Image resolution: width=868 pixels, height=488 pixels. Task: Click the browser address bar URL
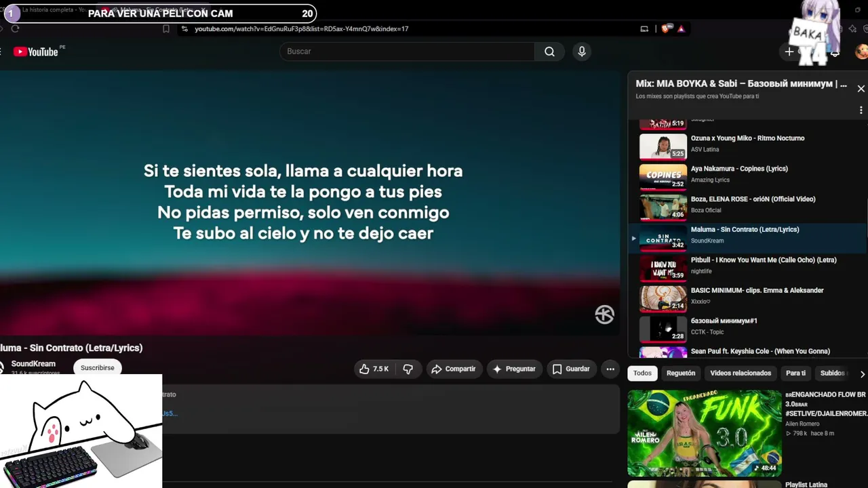click(302, 28)
